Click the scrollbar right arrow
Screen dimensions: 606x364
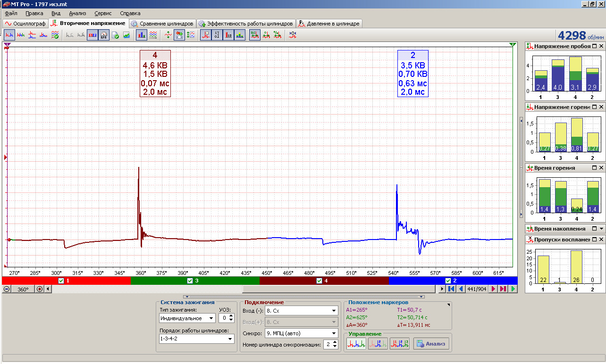pos(442,289)
